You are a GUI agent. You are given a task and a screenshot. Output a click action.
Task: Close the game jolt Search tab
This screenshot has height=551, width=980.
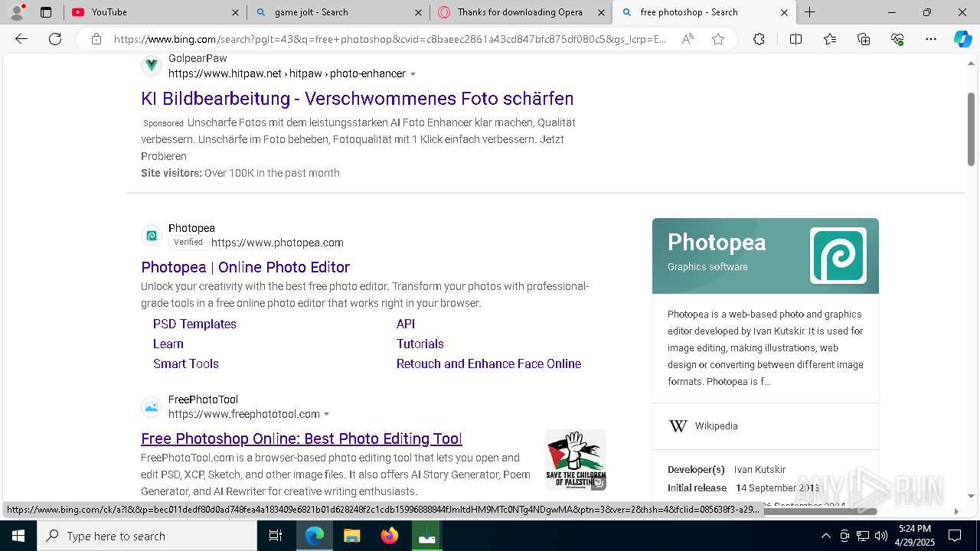(418, 12)
